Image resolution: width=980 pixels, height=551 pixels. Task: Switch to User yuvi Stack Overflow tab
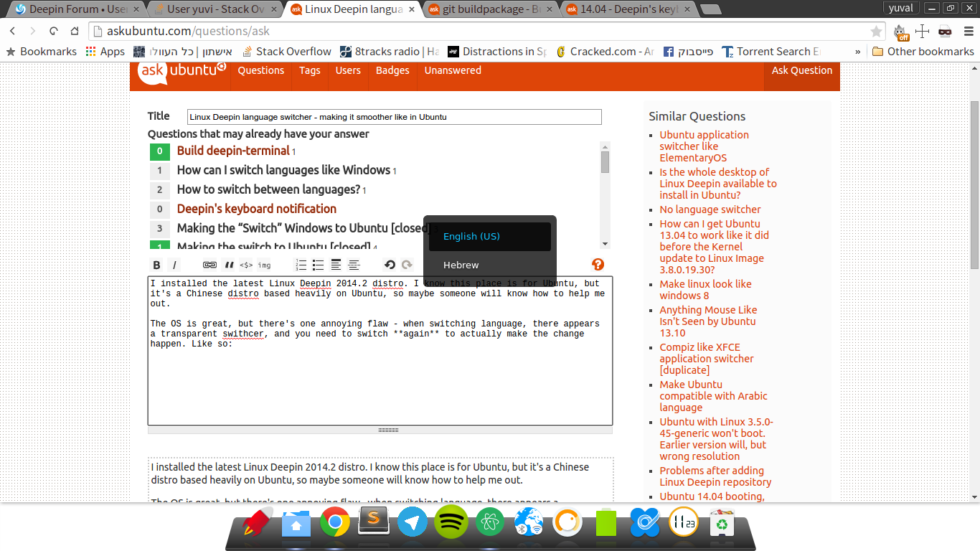coord(215,9)
